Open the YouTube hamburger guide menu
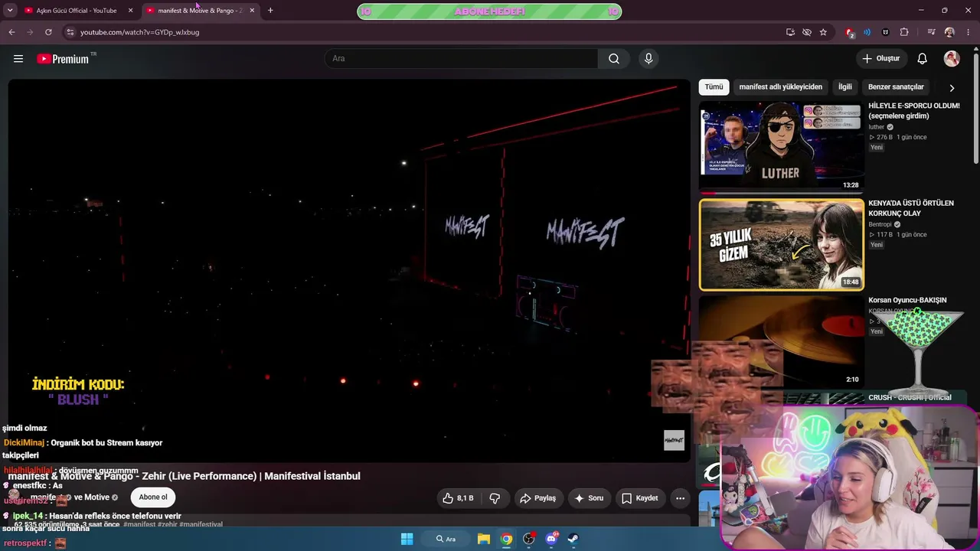 tap(18, 59)
